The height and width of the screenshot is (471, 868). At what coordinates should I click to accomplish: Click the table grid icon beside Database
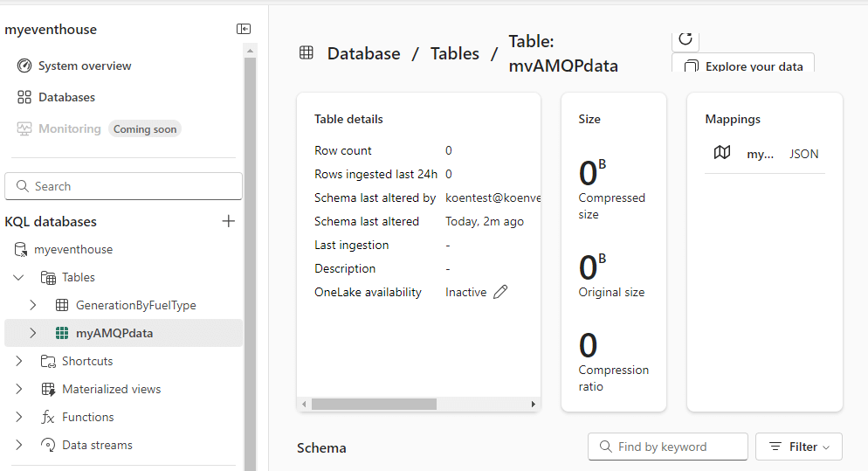click(307, 53)
